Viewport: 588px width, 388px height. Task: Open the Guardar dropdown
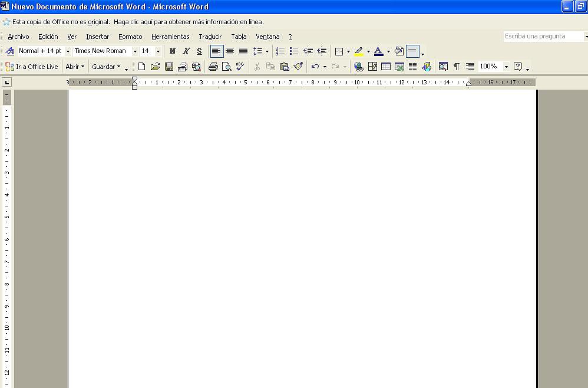pyautogui.click(x=106, y=67)
